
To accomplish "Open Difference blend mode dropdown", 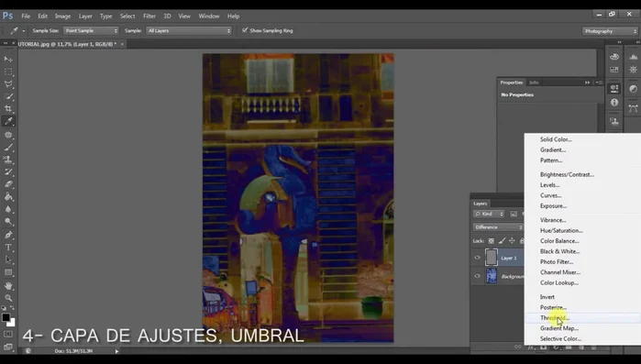I will [498, 227].
